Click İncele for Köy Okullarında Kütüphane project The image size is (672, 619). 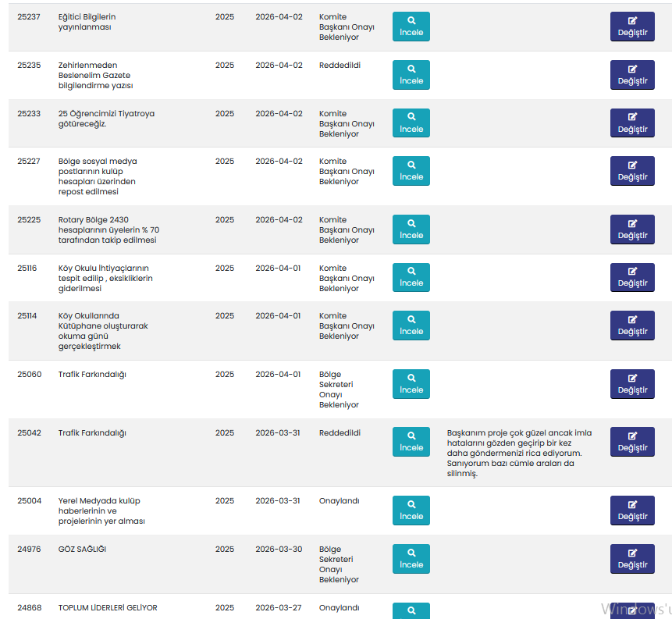tap(411, 326)
